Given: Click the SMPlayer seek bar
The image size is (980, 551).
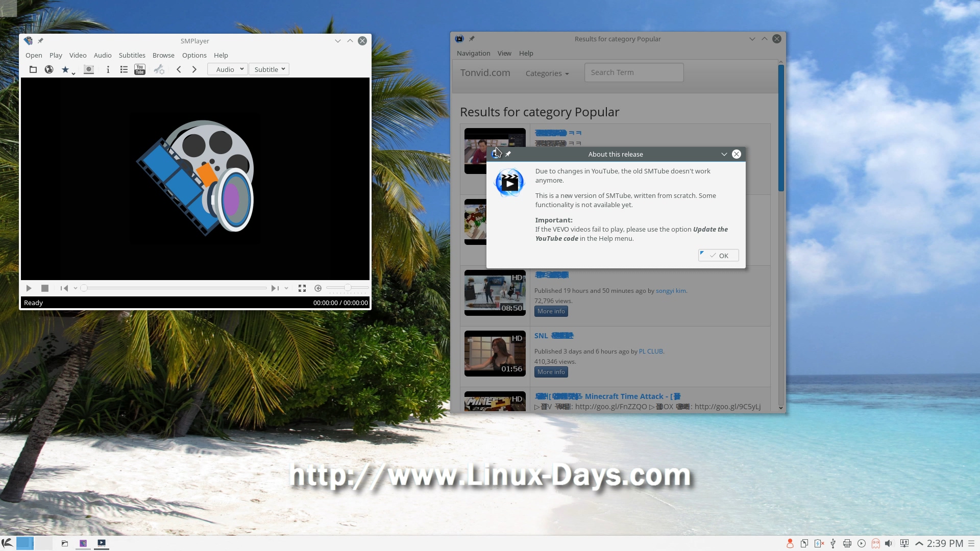Looking at the screenshot, I should tap(174, 288).
